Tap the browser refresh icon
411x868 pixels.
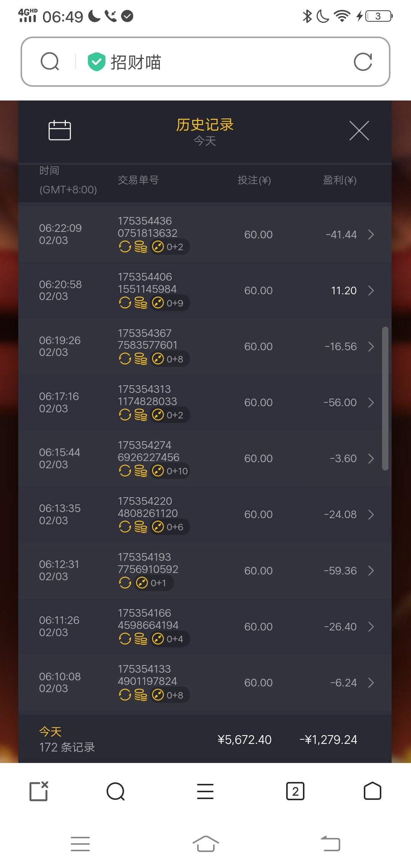coord(363,62)
